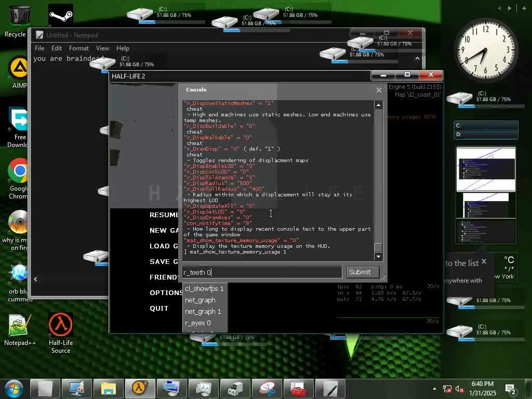Submit the console command
532x399 pixels.
[363, 272]
